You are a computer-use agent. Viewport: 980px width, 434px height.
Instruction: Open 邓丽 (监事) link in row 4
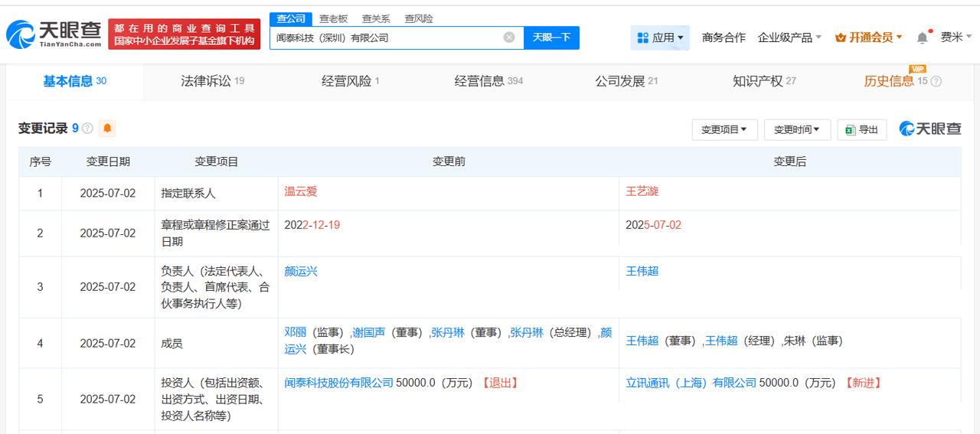pos(296,332)
